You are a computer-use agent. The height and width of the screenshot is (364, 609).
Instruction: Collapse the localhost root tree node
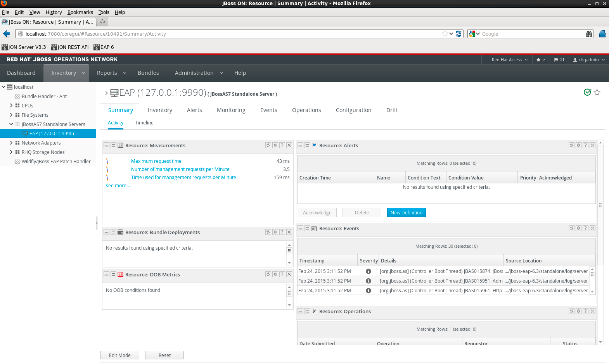[3, 87]
